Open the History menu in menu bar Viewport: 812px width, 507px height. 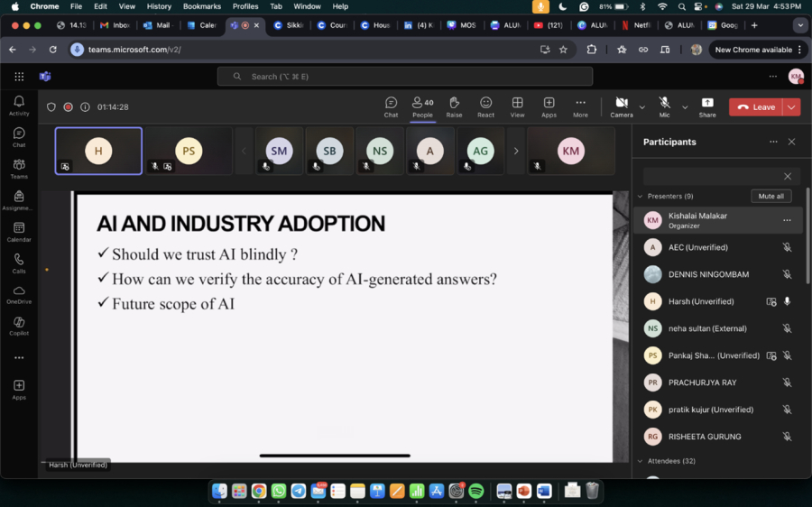tap(159, 6)
